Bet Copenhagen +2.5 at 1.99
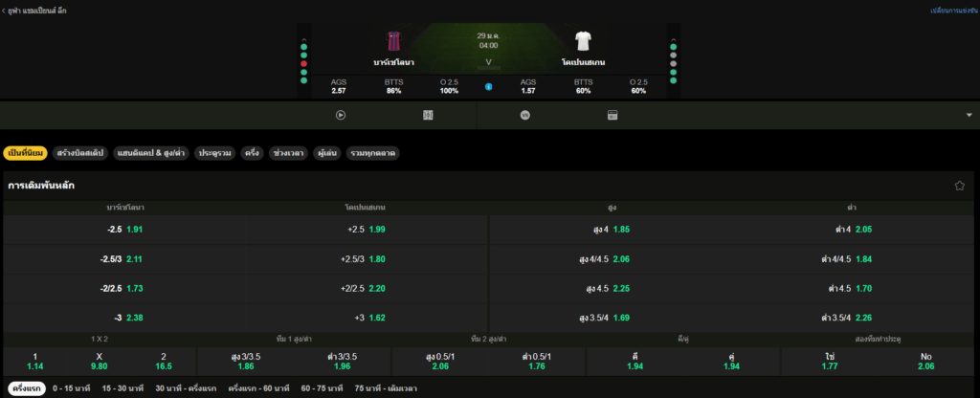Viewport: 980px width, 398px height. [367, 230]
